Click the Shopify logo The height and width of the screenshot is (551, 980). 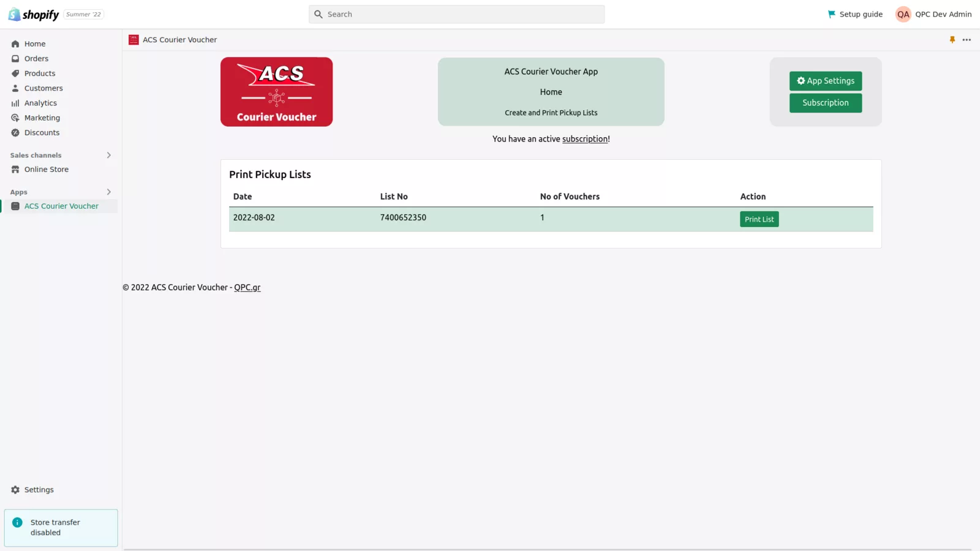34,14
